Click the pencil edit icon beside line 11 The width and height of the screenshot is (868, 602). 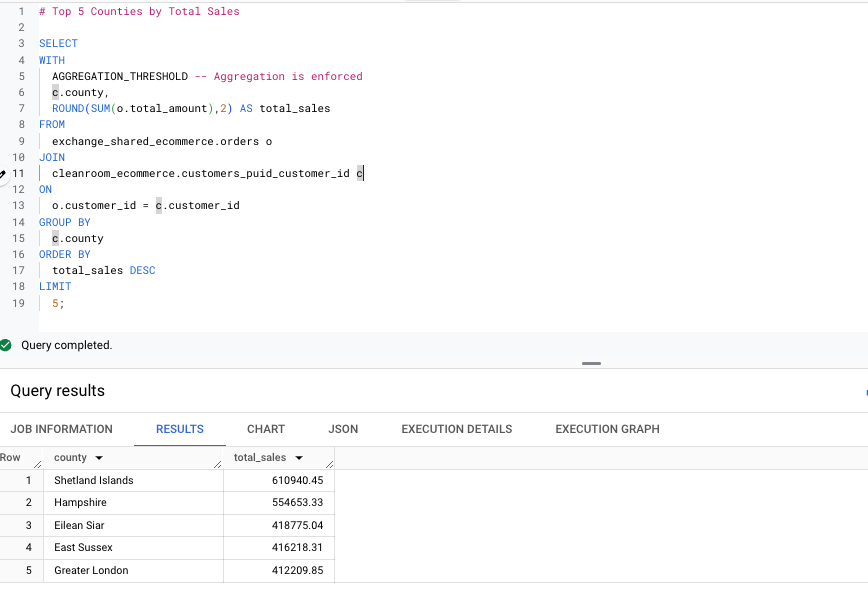tap(2, 173)
